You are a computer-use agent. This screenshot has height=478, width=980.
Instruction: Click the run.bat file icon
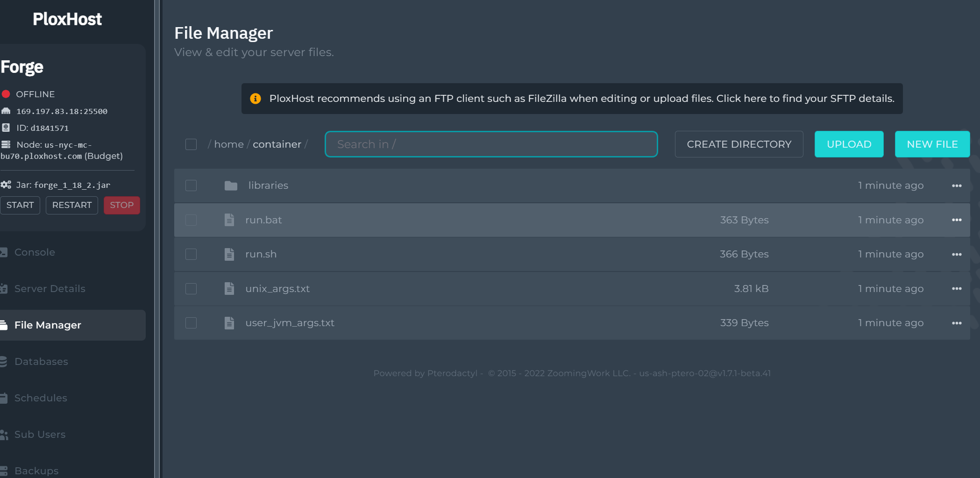(x=229, y=220)
